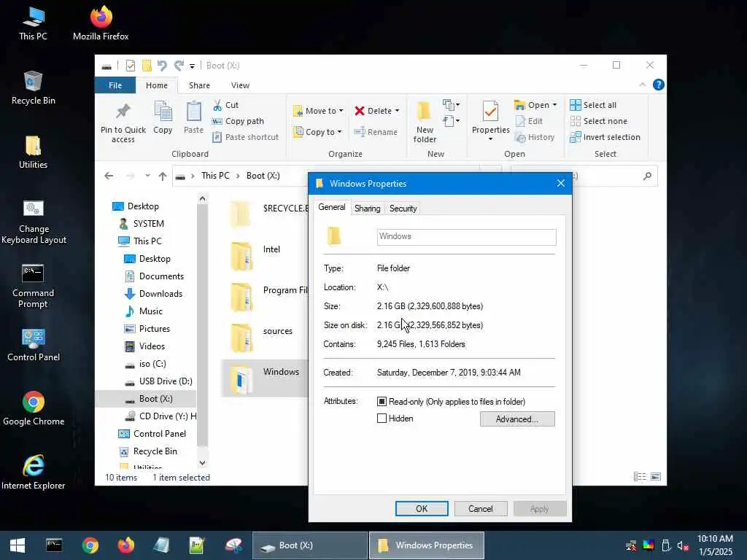Click Rename in Organize group

point(376,132)
